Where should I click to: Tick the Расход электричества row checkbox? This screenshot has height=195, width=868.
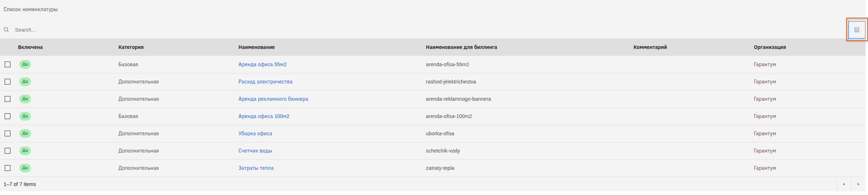click(x=8, y=82)
